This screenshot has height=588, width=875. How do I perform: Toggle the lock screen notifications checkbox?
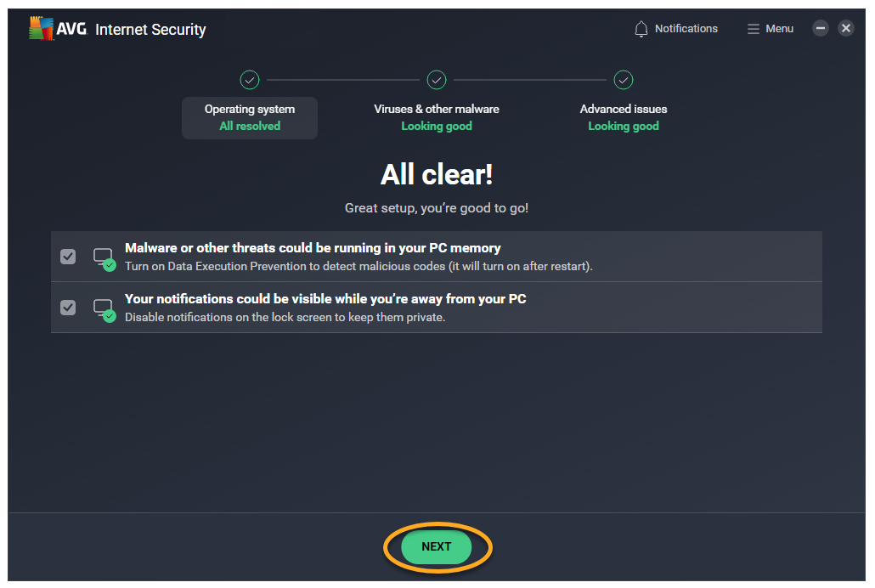[x=68, y=308]
